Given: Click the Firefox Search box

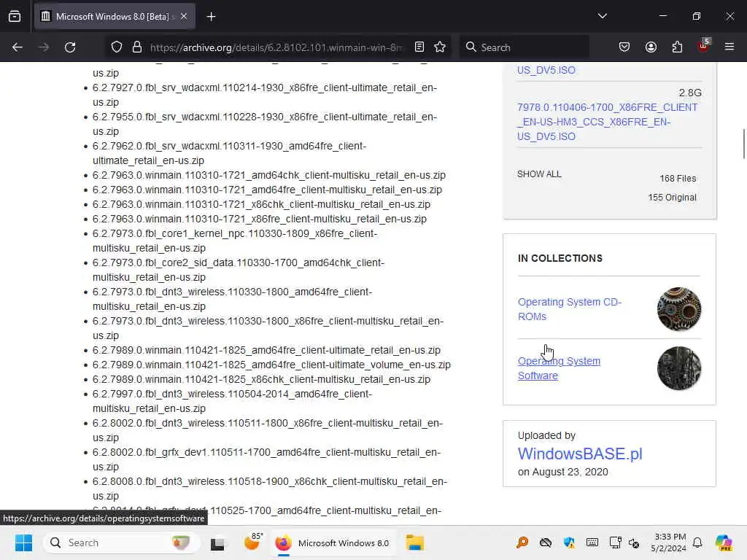Looking at the screenshot, I should (524, 47).
